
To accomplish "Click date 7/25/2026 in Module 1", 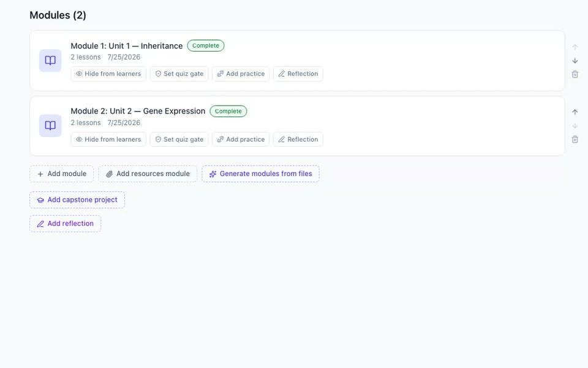I will [x=124, y=57].
